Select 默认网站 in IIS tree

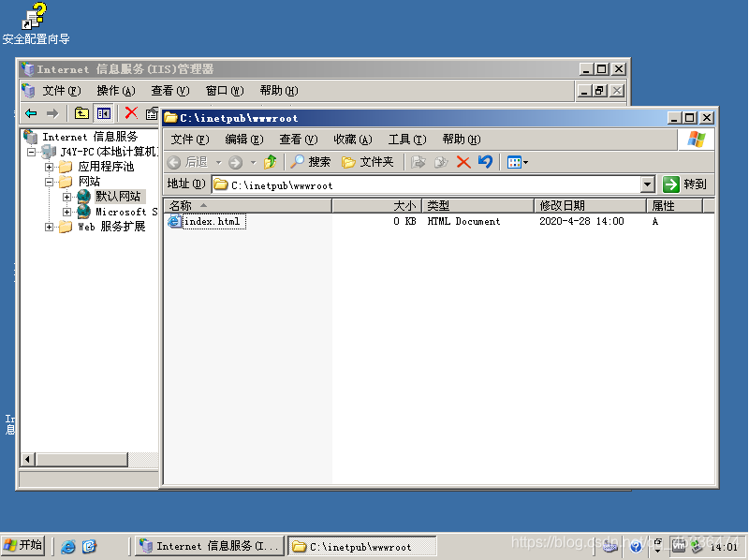(119, 197)
